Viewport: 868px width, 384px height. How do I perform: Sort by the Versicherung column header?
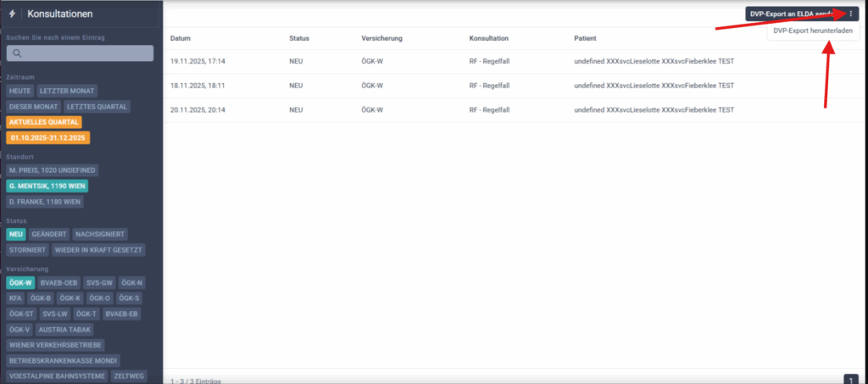click(381, 39)
